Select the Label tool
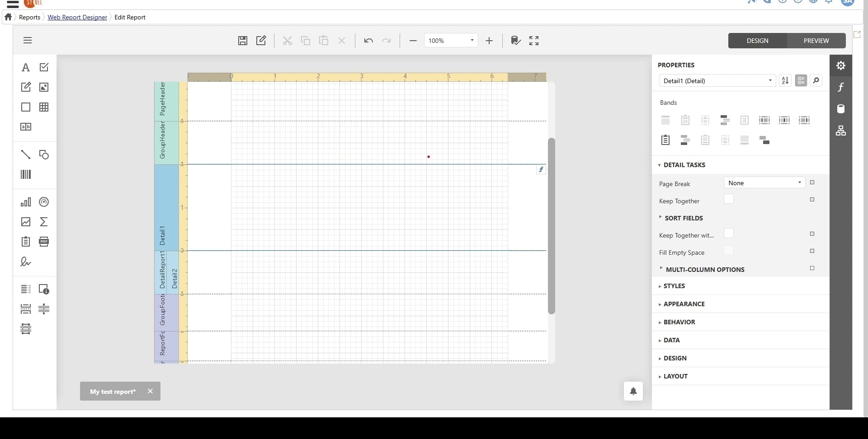This screenshot has width=868, height=439. click(26, 67)
